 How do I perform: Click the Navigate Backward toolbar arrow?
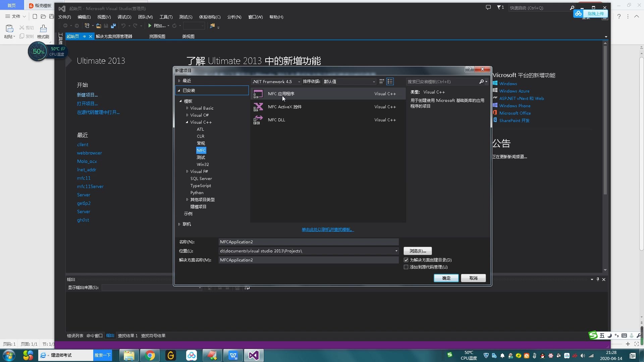click(65, 26)
